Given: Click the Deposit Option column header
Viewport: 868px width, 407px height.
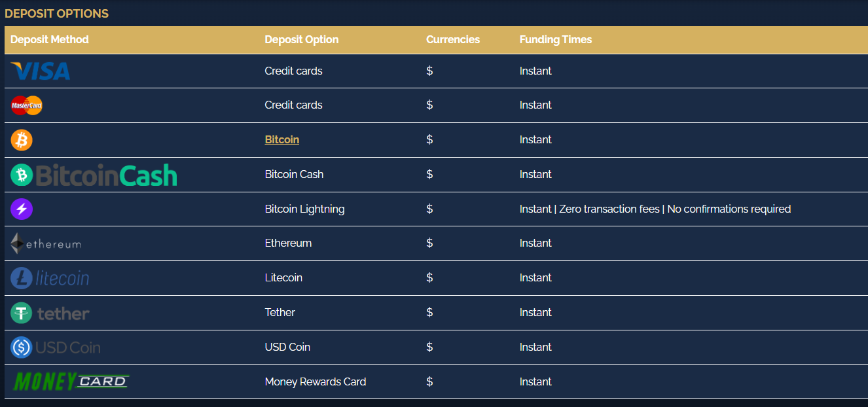Looking at the screenshot, I should 301,39.
